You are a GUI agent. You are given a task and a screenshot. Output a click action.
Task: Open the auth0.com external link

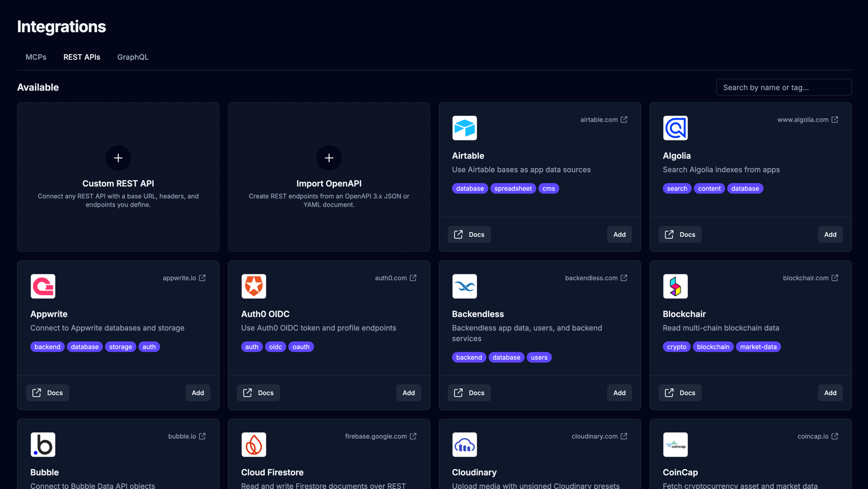(x=396, y=278)
